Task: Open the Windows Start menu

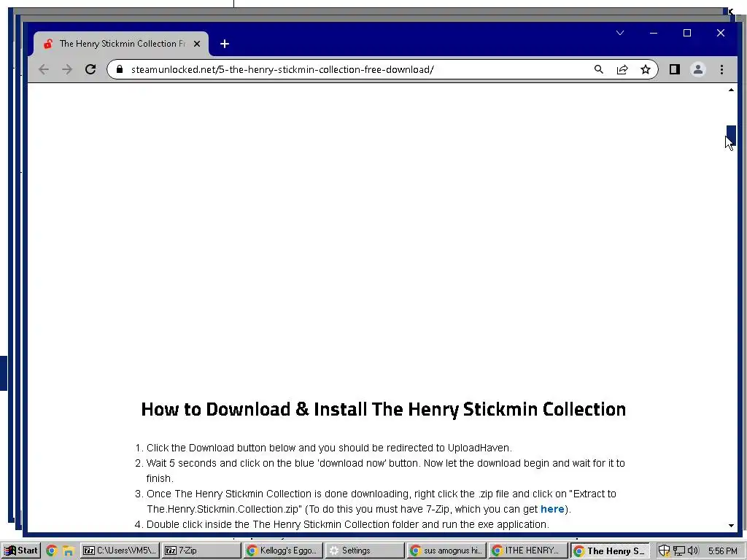Action: (21, 551)
